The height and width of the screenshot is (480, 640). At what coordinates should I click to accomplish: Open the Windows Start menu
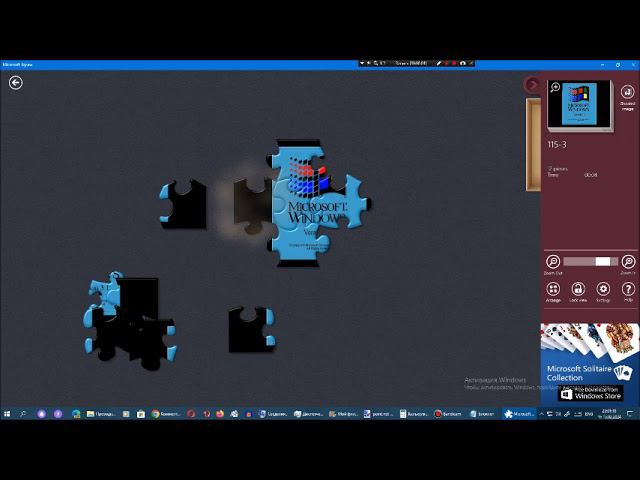point(7,414)
